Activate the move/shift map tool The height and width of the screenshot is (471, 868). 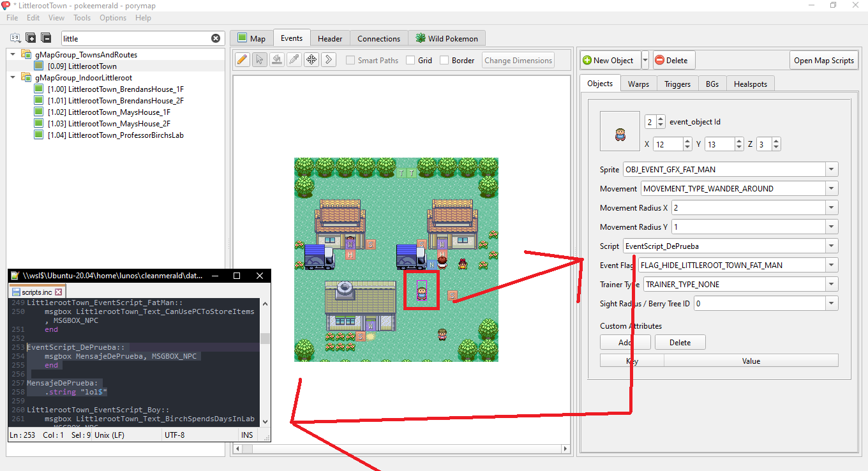click(311, 60)
